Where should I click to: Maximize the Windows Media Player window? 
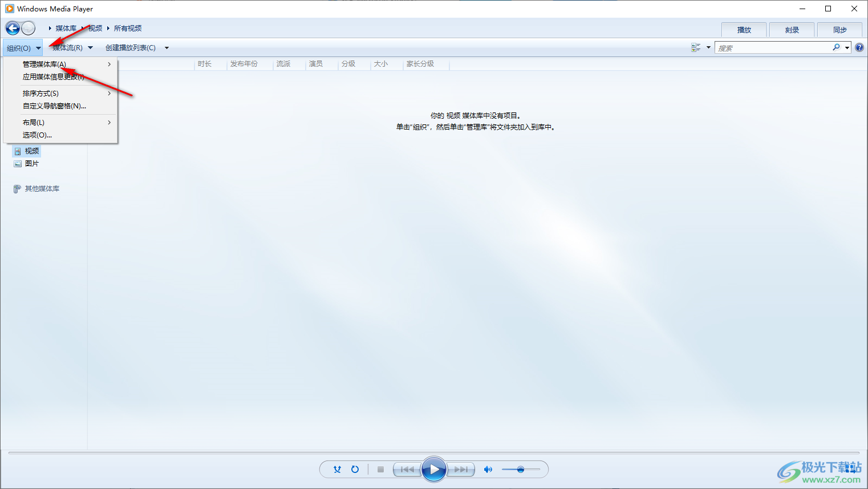click(828, 9)
